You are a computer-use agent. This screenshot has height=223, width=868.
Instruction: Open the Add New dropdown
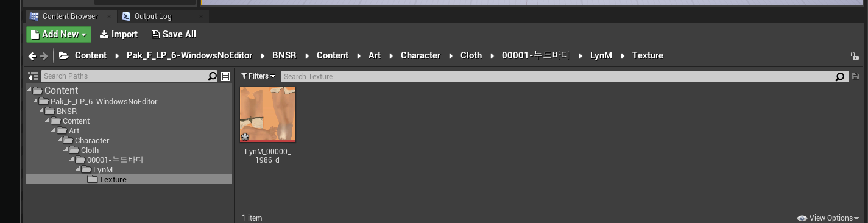pyautogui.click(x=58, y=34)
